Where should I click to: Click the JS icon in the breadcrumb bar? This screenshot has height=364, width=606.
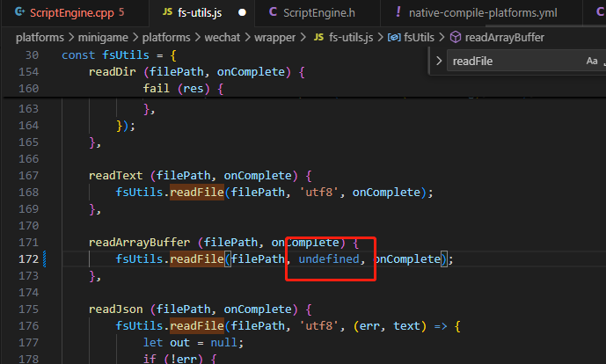pyautogui.click(x=318, y=37)
